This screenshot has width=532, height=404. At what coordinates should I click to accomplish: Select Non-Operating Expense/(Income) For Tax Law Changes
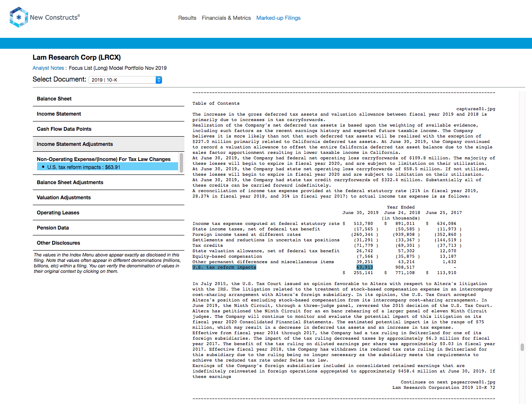(104, 159)
